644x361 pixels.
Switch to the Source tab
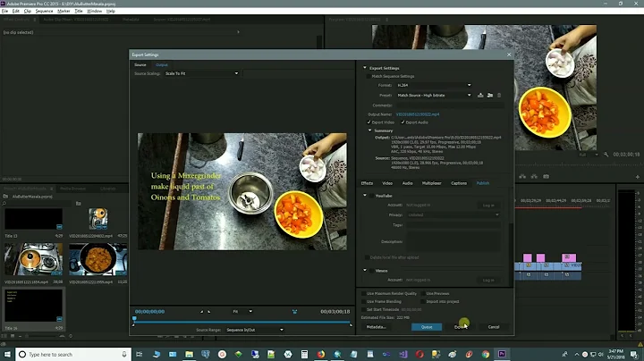point(140,65)
